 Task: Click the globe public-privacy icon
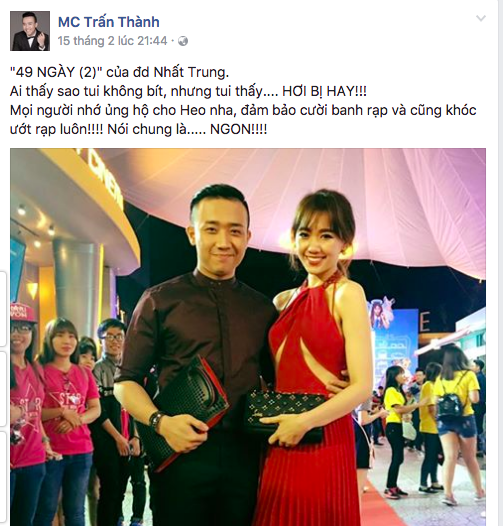click(x=183, y=41)
